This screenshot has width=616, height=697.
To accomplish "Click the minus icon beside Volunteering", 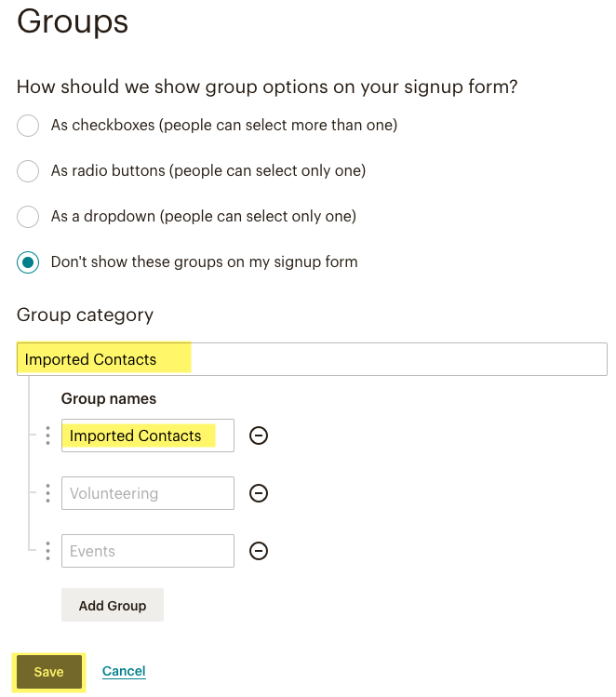I will [x=259, y=493].
